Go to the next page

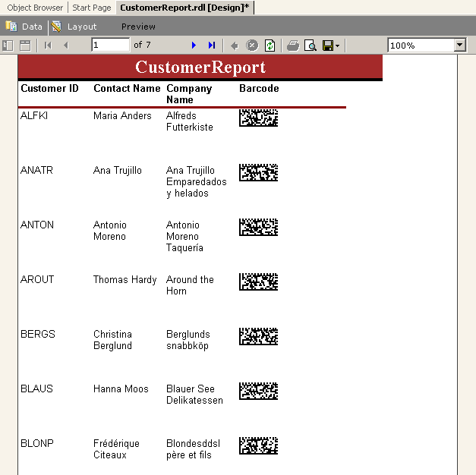pos(194,46)
